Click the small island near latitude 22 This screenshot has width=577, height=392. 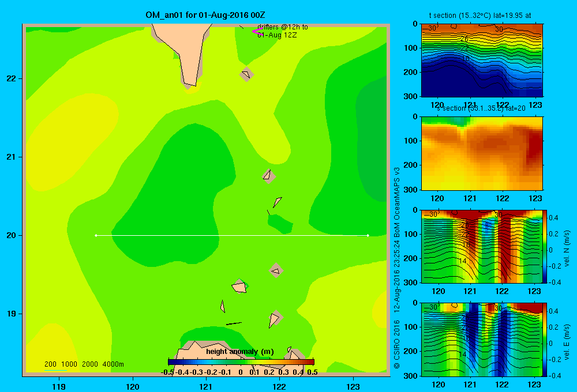pyautogui.click(x=246, y=74)
